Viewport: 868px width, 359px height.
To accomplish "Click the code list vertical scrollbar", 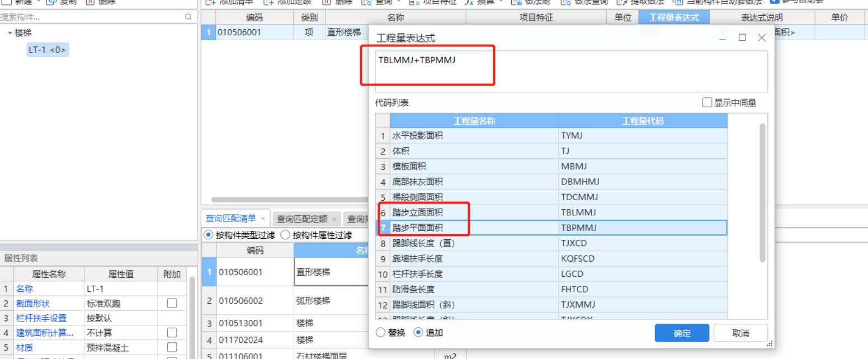I will pos(762,192).
